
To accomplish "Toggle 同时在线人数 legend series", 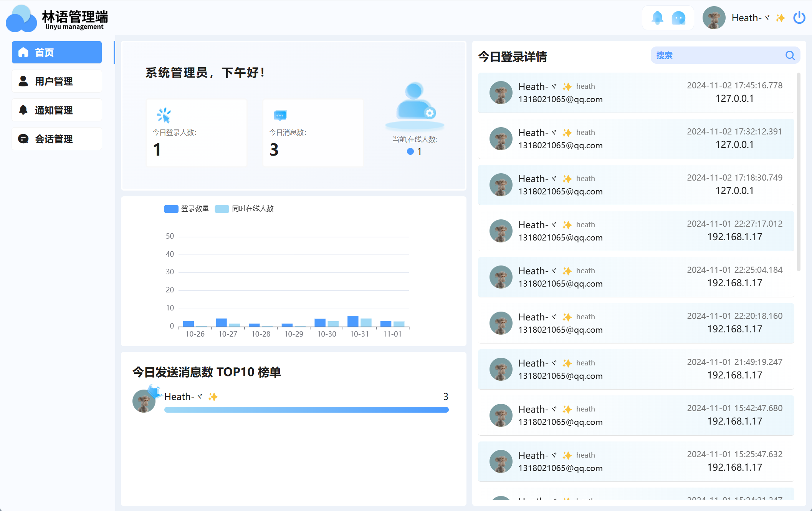I will pos(244,209).
